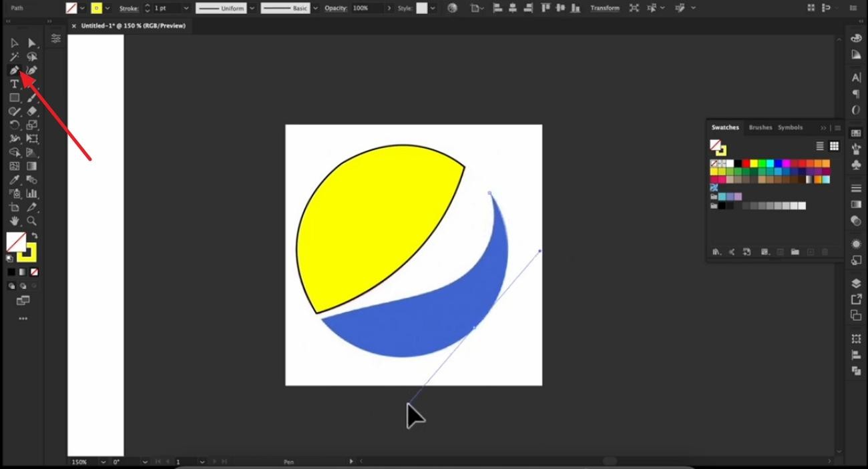Select the Column Graph tool
The image size is (868, 469).
pyautogui.click(x=31, y=193)
